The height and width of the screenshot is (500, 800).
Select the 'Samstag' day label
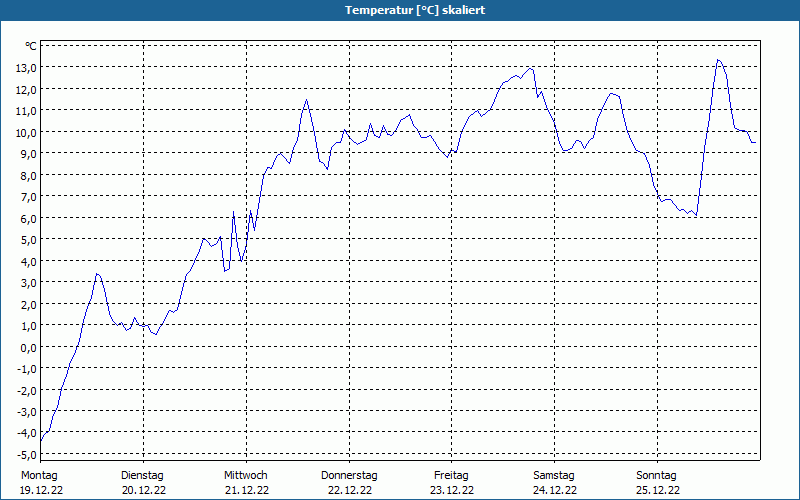point(554,476)
